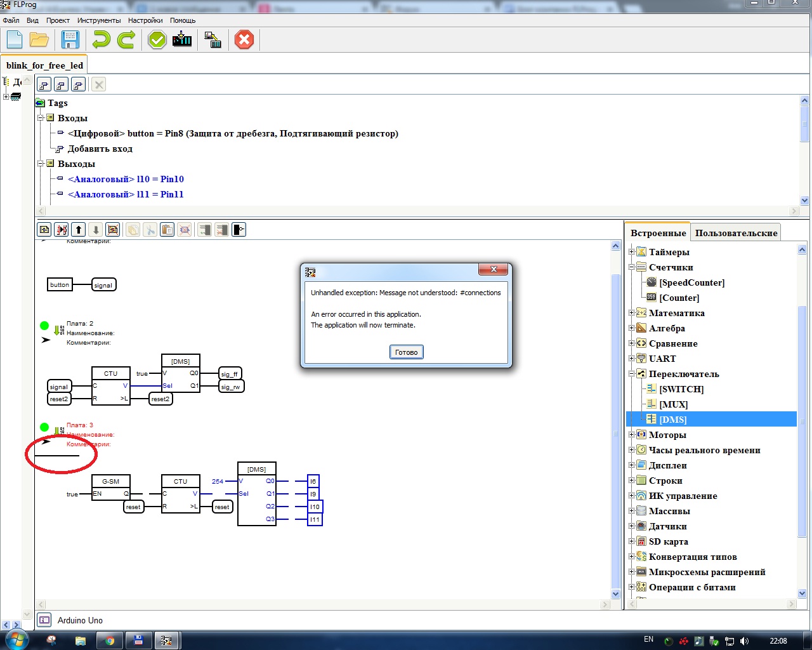Click the controller icon beside Arduino Uno
Image resolution: width=812 pixels, height=650 pixels.
pyautogui.click(x=44, y=620)
